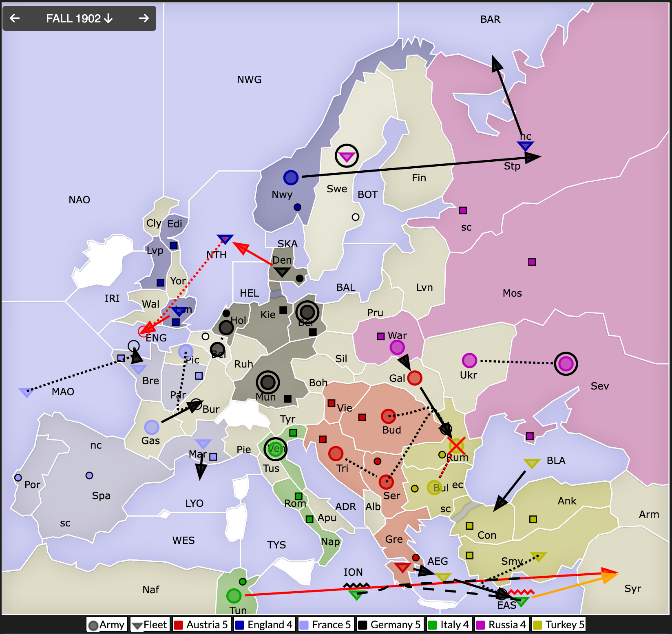Screen dimensions: 672x634
Task: Advance to the next turn with right arrow
Action: 144,18
